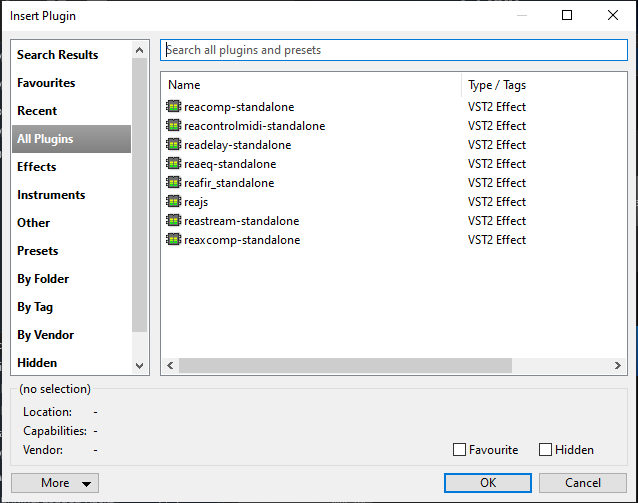
Task: Click the reaeq-standalone plugin icon
Action: [x=174, y=164]
